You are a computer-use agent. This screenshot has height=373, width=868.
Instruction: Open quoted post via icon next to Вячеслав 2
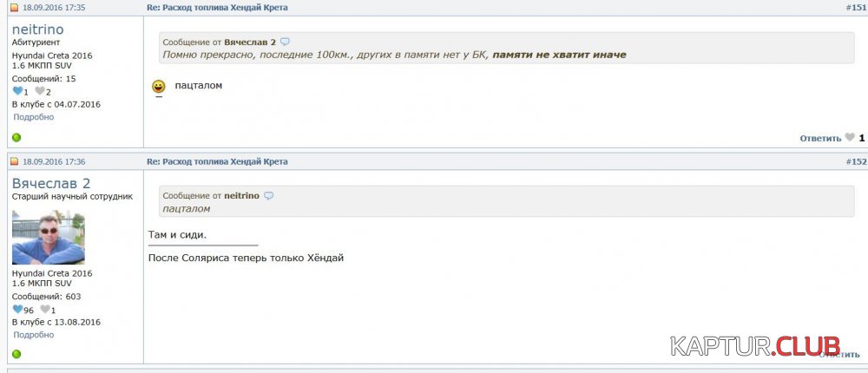285,42
